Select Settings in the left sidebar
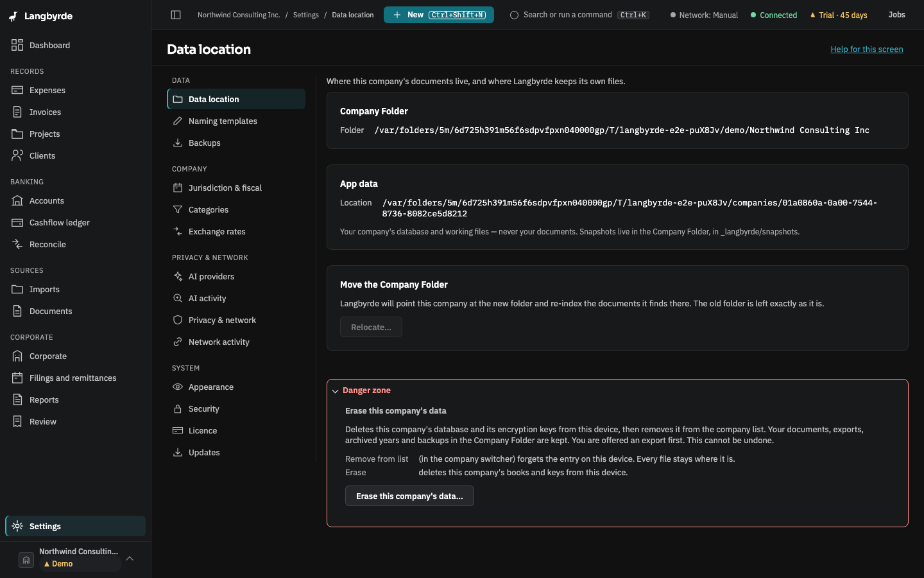Image resolution: width=924 pixels, height=578 pixels. coord(75,527)
